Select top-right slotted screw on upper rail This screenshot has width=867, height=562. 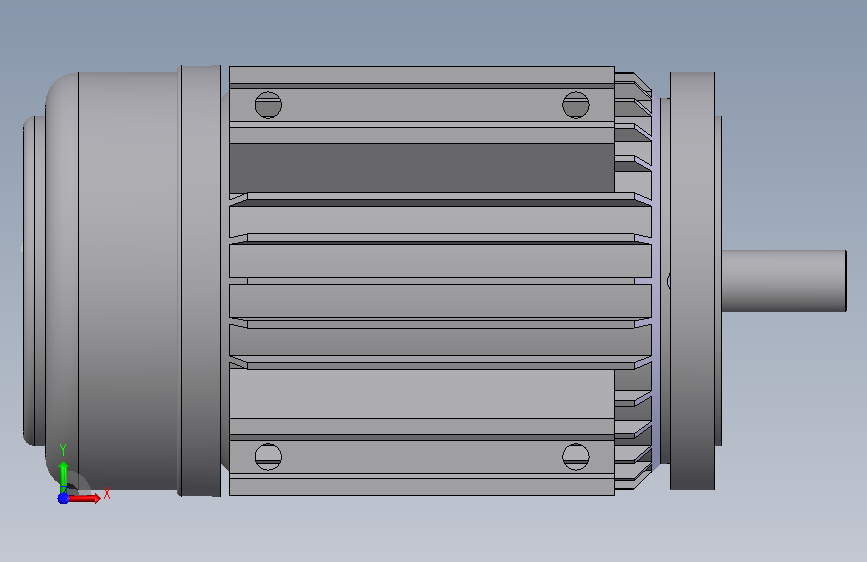pyautogui.click(x=576, y=105)
